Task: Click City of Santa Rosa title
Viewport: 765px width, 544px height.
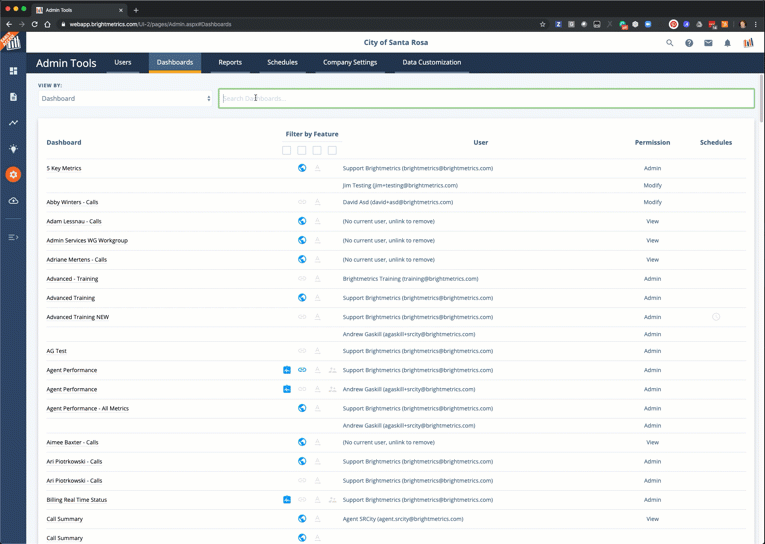Action: point(396,42)
